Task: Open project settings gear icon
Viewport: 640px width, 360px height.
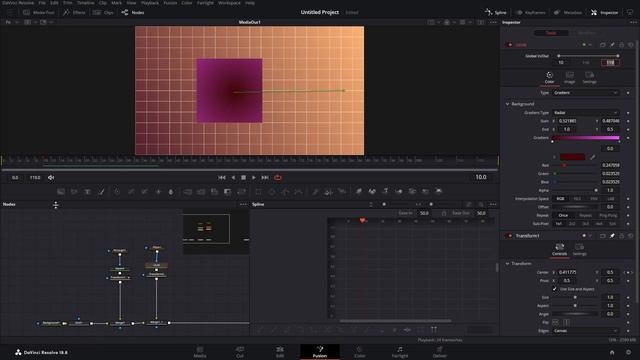Action: 628,352
